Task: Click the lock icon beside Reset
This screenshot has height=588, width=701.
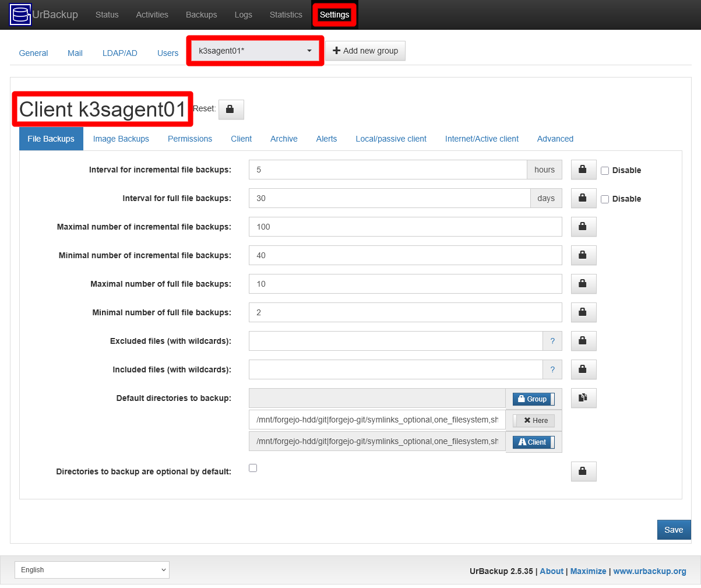Action: (231, 109)
